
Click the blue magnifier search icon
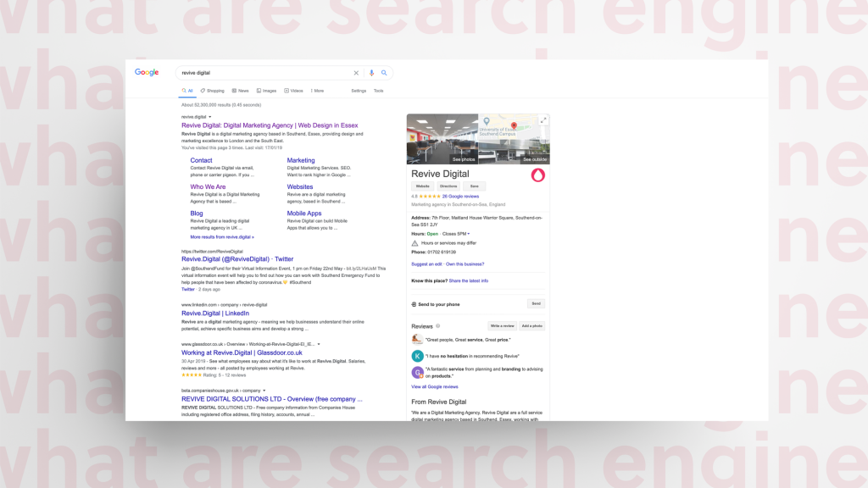(384, 73)
